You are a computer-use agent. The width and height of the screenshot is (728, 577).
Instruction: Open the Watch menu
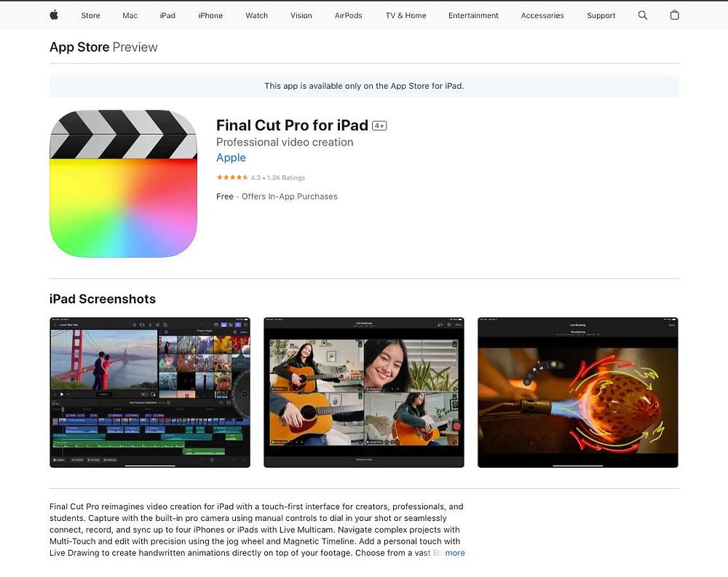pyautogui.click(x=257, y=15)
